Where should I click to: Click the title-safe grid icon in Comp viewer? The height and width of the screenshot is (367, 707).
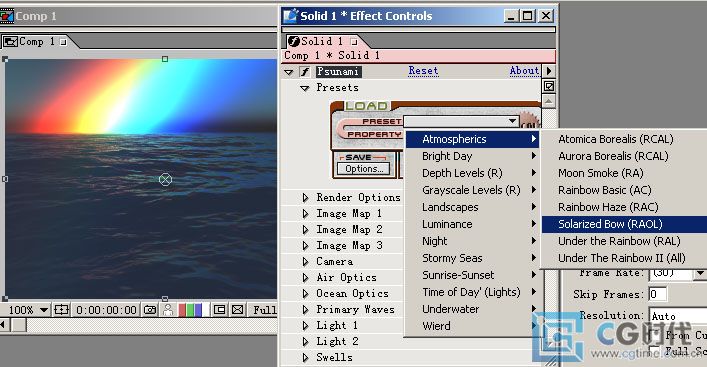pos(61,310)
